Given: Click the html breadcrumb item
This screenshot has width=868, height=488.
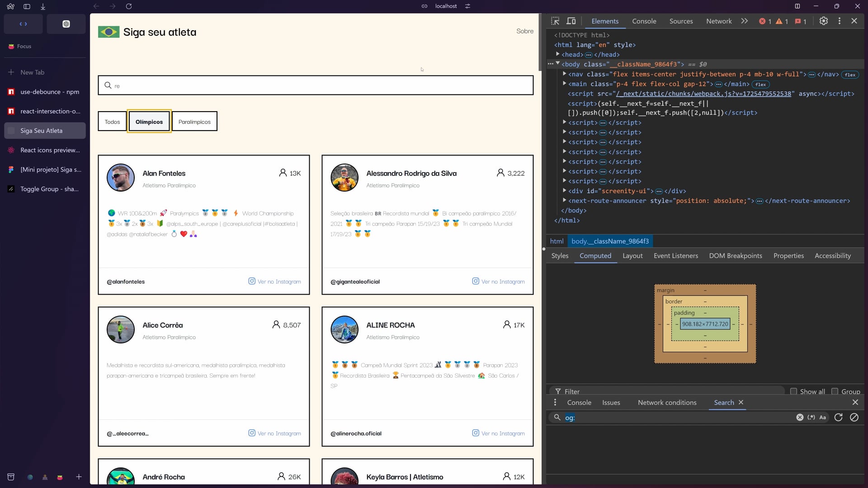Looking at the screenshot, I should 557,241.
